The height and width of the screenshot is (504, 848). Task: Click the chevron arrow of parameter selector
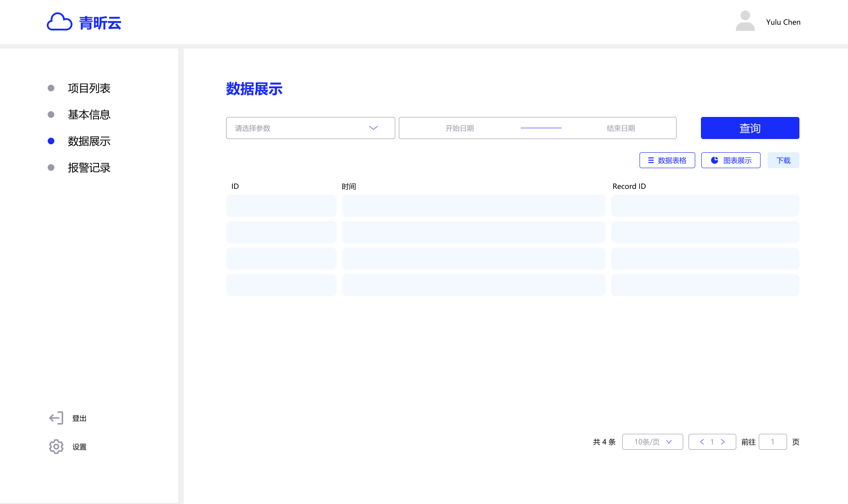coord(373,128)
